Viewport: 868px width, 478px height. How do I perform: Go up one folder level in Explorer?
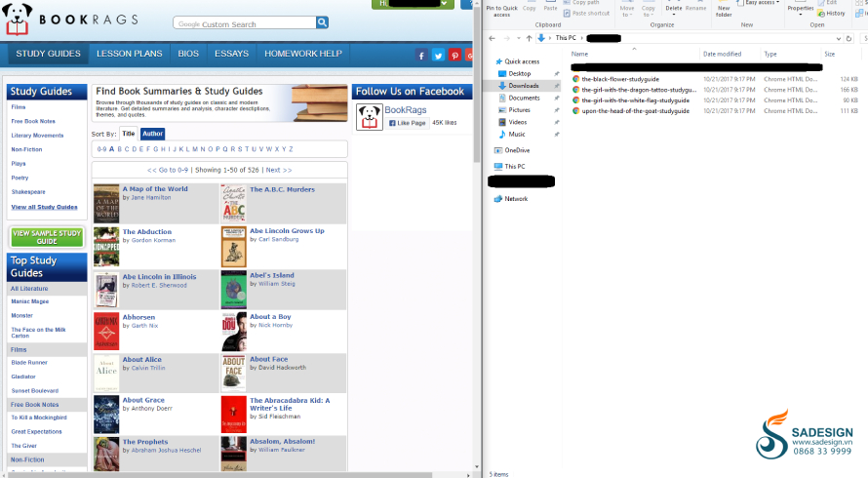click(529, 38)
